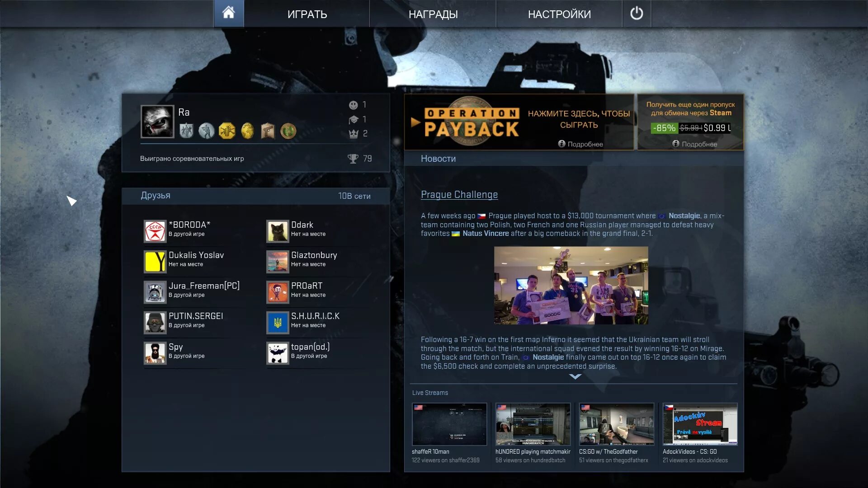Click the Home icon in top bar

228,13
